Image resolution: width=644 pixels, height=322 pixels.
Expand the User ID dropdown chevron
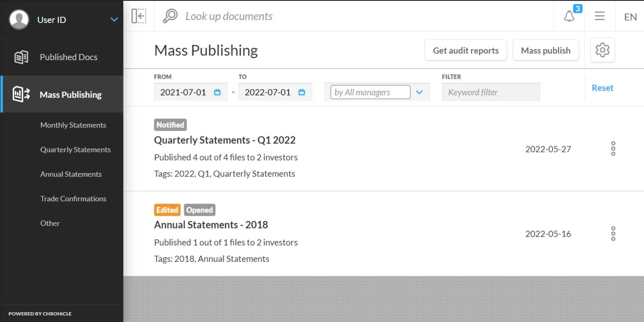114,20
